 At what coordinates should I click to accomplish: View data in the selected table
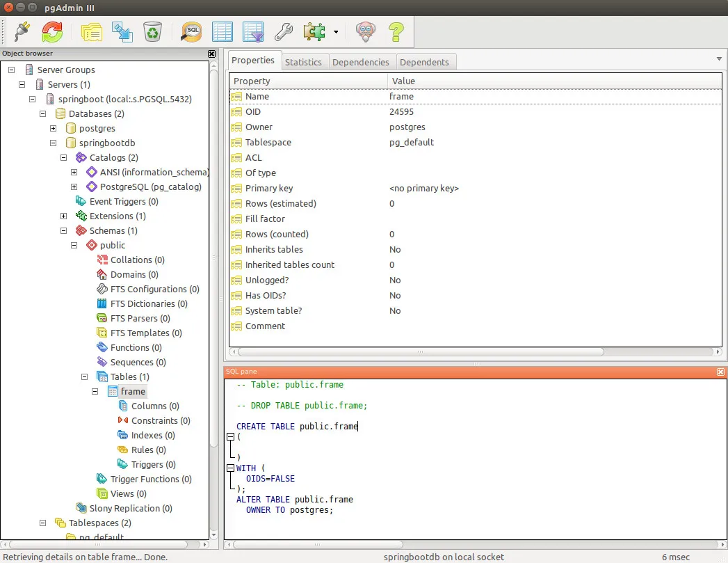[x=222, y=31]
